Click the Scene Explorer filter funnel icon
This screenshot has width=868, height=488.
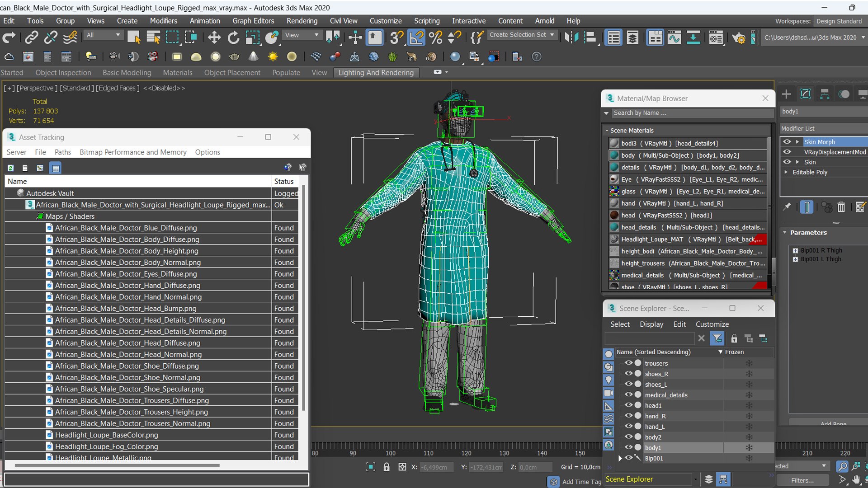tap(717, 338)
